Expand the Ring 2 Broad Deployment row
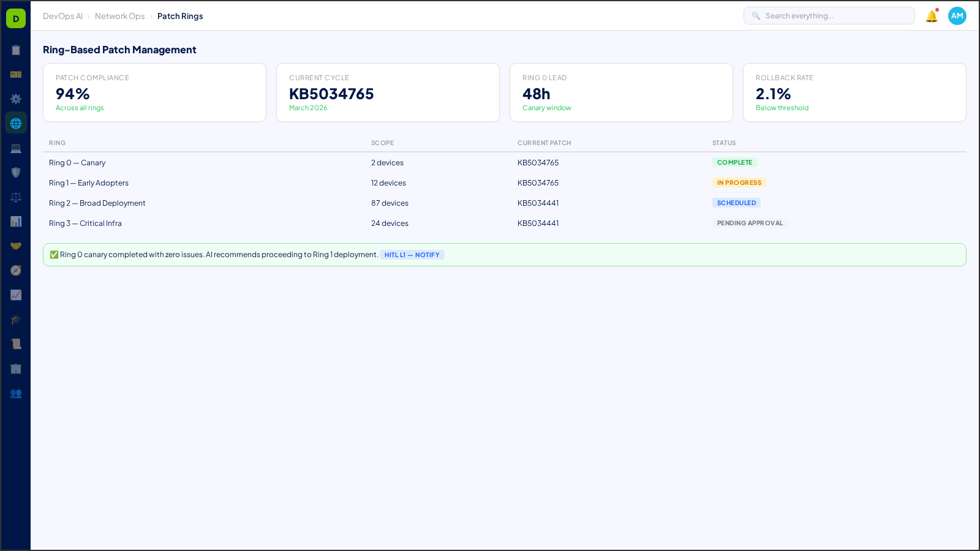 click(x=97, y=203)
